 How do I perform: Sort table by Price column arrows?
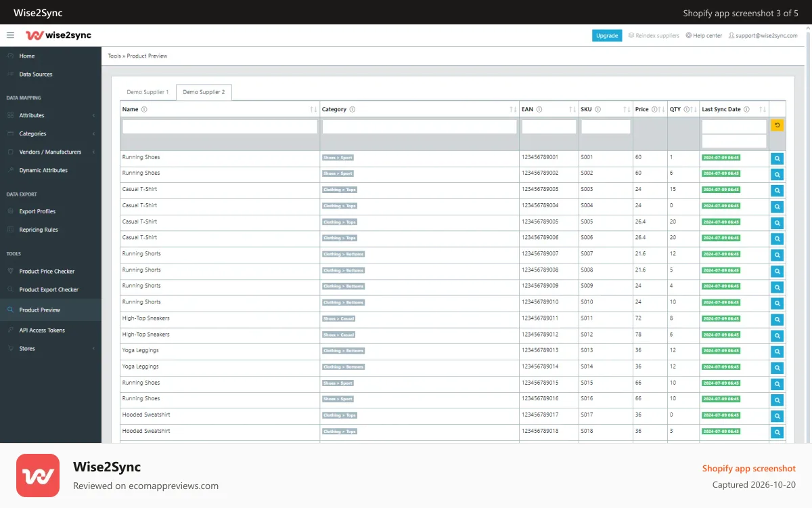coord(661,109)
